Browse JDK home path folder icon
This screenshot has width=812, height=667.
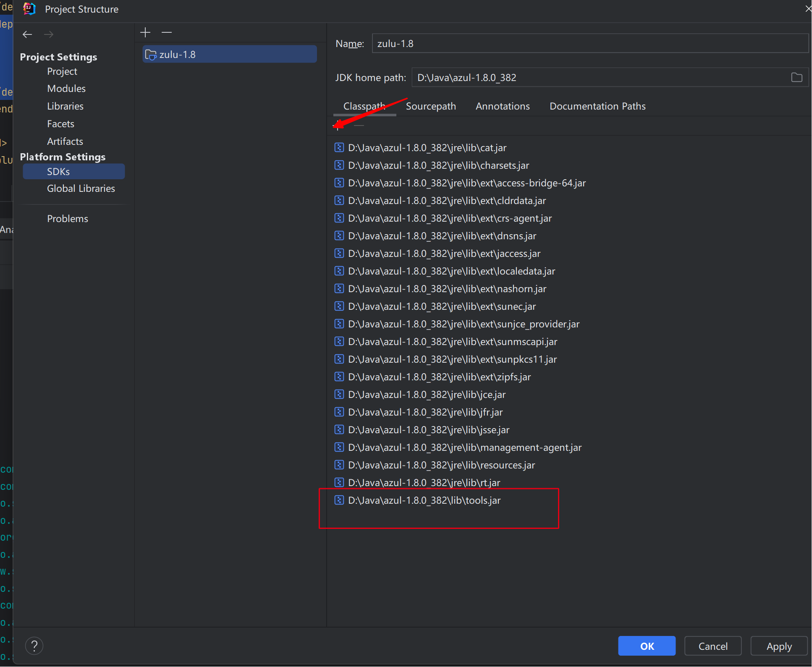796,78
